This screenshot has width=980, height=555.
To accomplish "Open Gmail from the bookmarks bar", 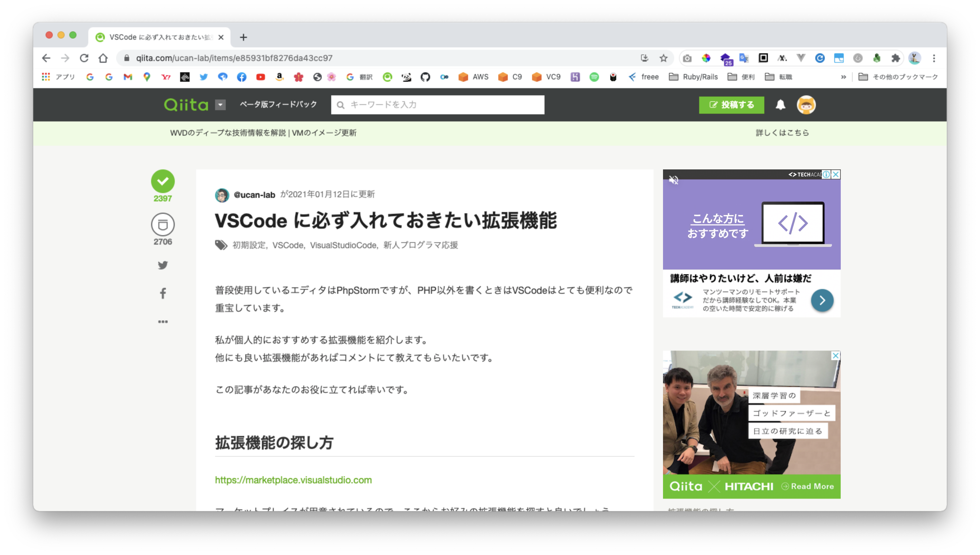I will pos(128,77).
